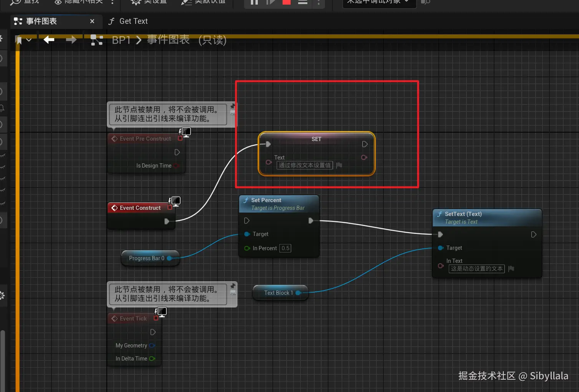This screenshot has width=579, height=392.
Task: Stop the simulation with red stop button
Action: (x=287, y=2)
